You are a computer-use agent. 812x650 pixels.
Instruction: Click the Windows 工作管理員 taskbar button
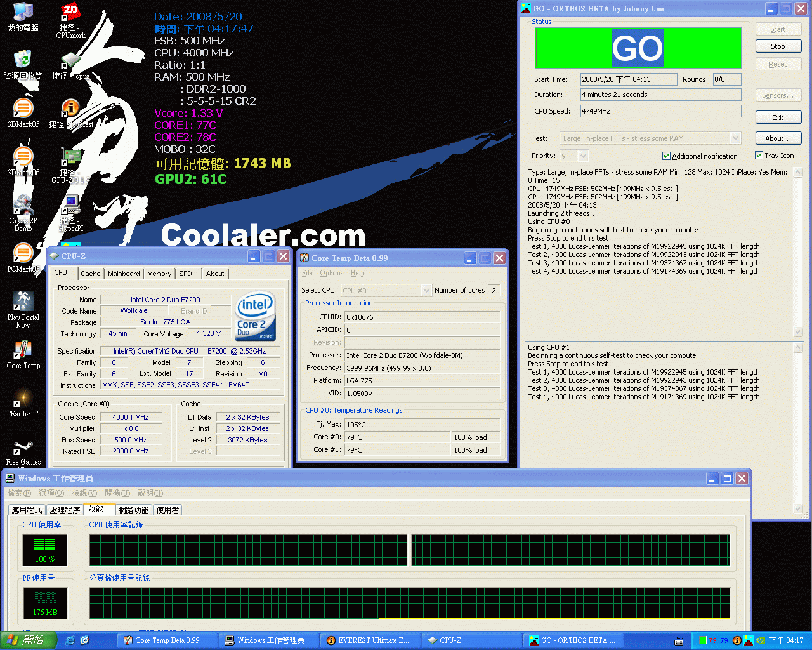pos(268,640)
